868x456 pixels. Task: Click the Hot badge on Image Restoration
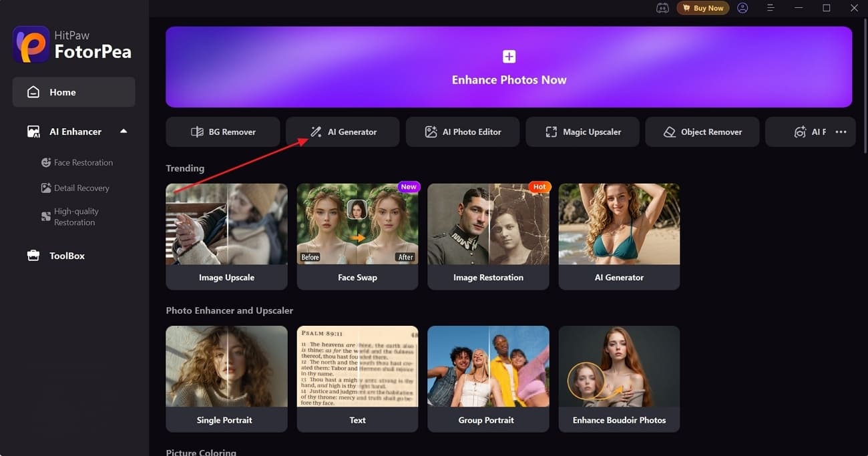point(539,187)
